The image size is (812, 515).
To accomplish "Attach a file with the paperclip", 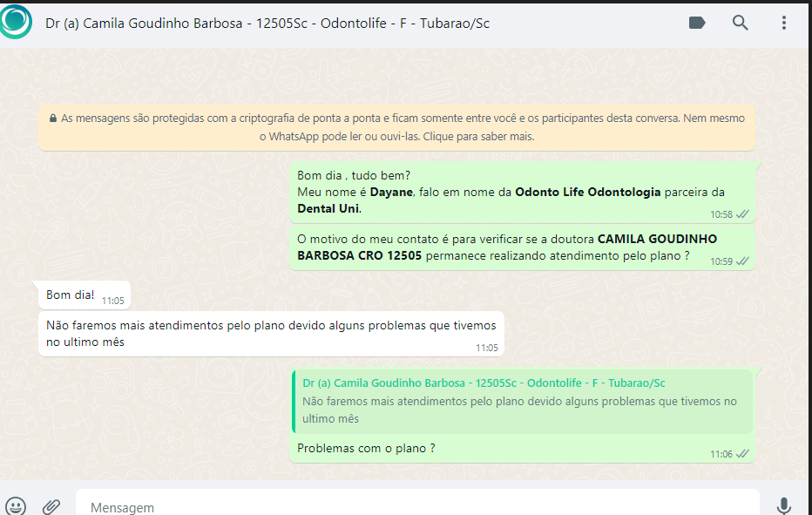I will pyautogui.click(x=51, y=506).
